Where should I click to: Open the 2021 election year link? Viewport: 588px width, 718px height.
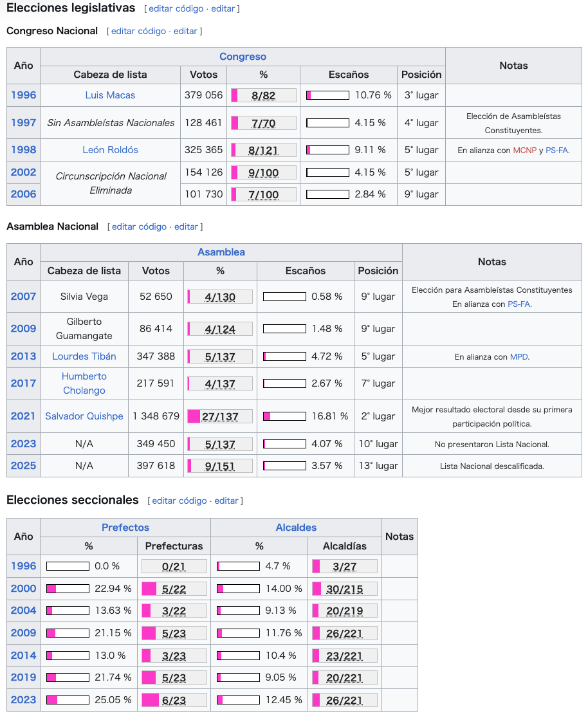click(24, 416)
